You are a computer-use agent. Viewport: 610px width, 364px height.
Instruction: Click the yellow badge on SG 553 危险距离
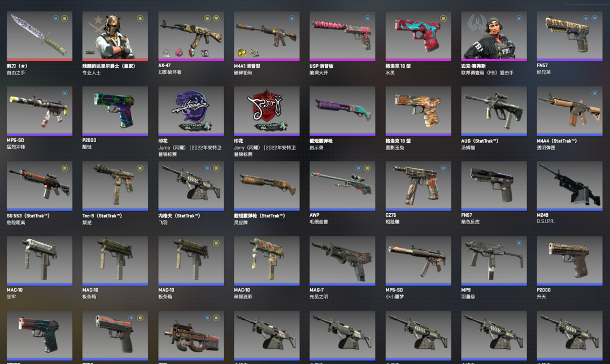[x=64, y=168]
